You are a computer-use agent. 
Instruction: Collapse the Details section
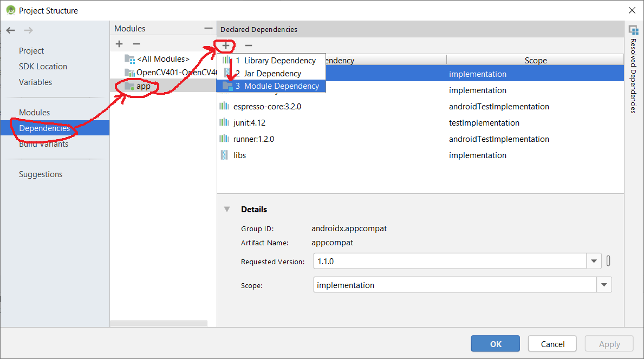pos(227,210)
